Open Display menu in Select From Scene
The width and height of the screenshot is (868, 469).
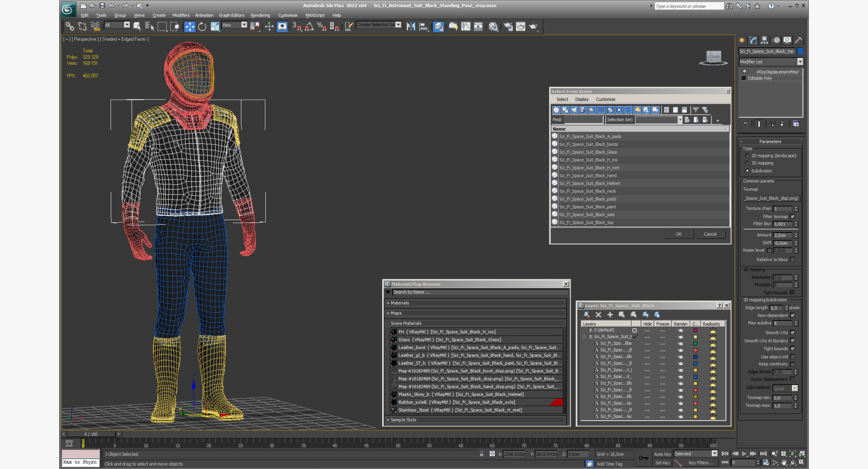coord(582,100)
